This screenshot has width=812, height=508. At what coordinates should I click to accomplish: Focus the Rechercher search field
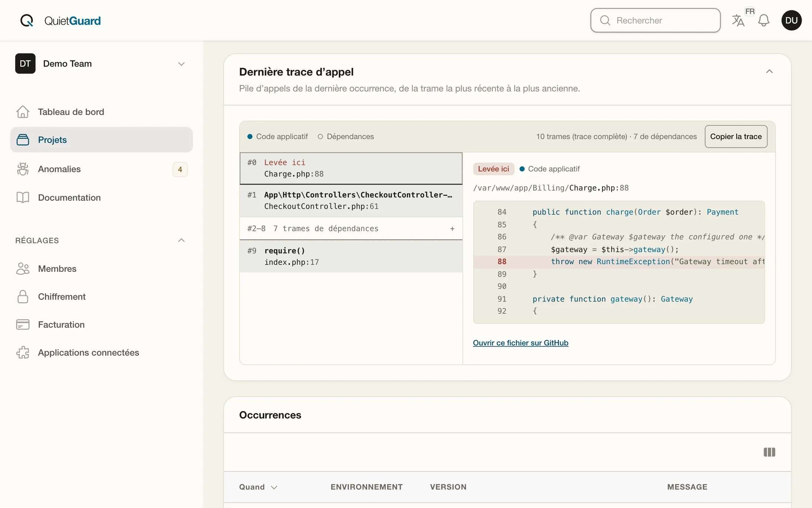tap(655, 20)
